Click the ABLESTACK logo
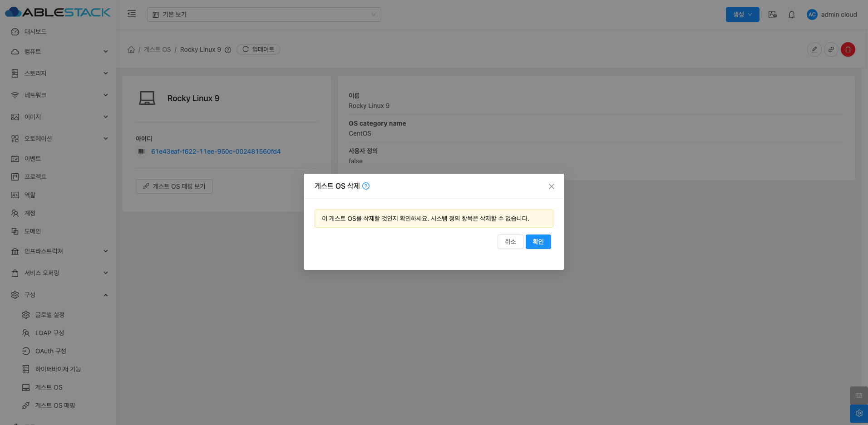Viewport: 868px width, 425px height. tap(58, 12)
